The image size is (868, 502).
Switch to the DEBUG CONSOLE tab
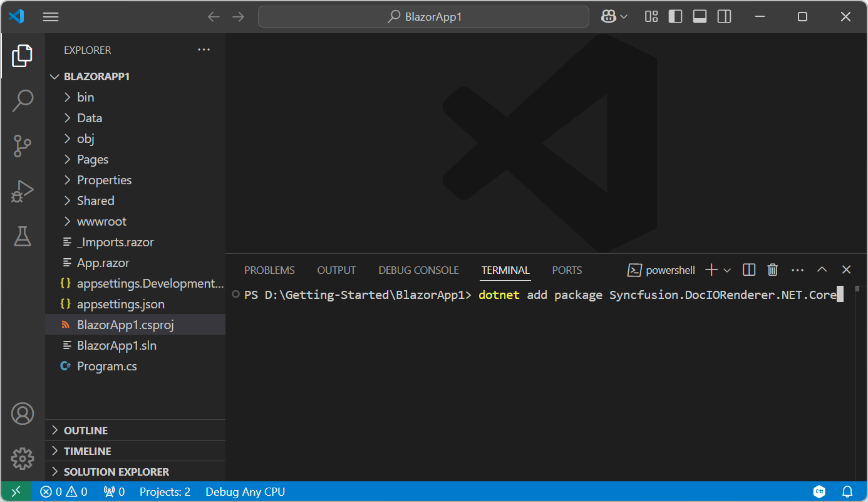pyautogui.click(x=418, y=270)
